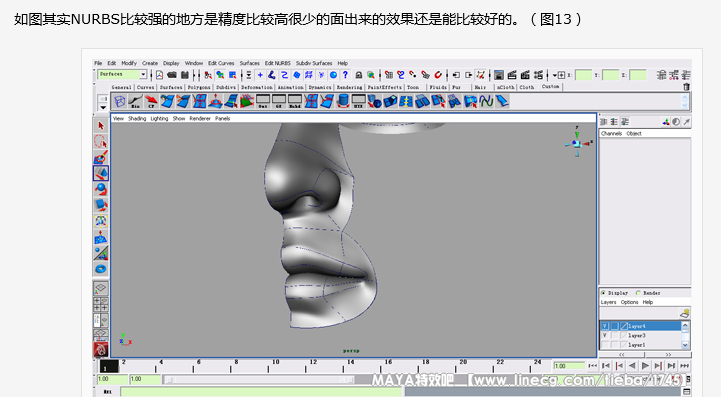Open the Surfaces menu set dropdown

pos(143,75)
